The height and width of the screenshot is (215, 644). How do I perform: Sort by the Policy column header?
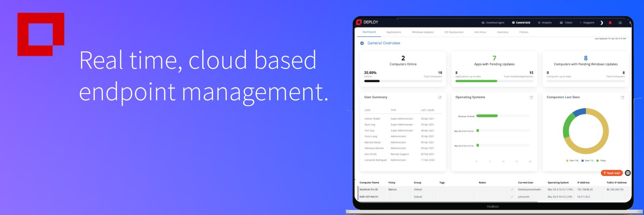pyautogui.click(x=392, y=183)
